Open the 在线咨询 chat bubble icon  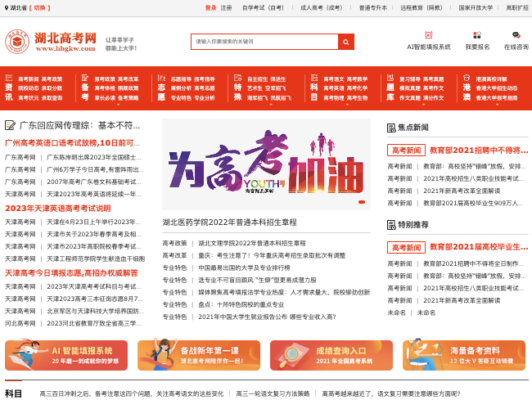516,35
